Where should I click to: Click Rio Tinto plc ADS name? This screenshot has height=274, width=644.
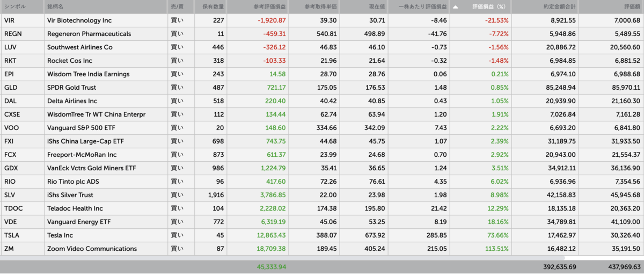point(74,182)
